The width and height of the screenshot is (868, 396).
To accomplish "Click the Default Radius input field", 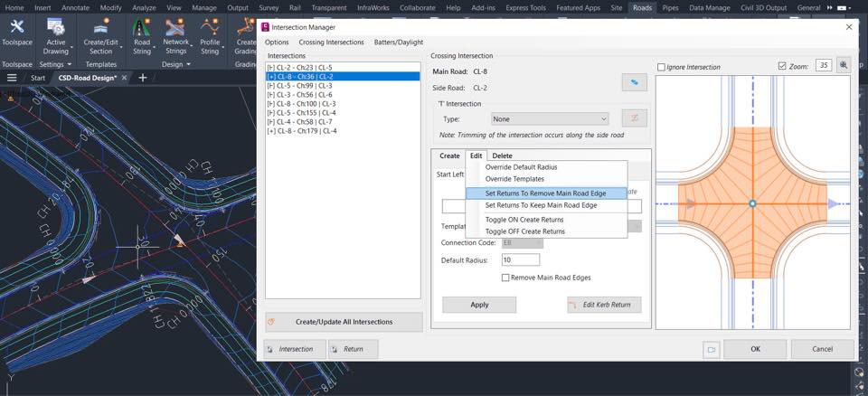I will click(x=521, y=259).
